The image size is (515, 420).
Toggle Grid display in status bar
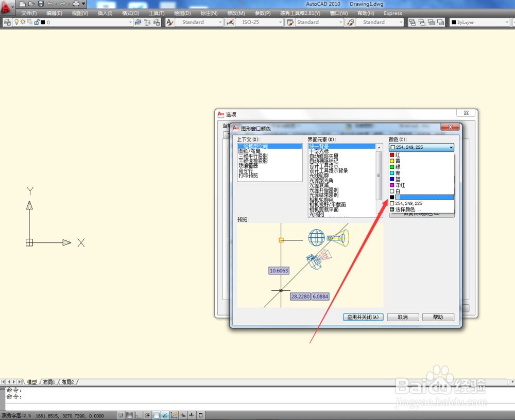tap(129, 415)
